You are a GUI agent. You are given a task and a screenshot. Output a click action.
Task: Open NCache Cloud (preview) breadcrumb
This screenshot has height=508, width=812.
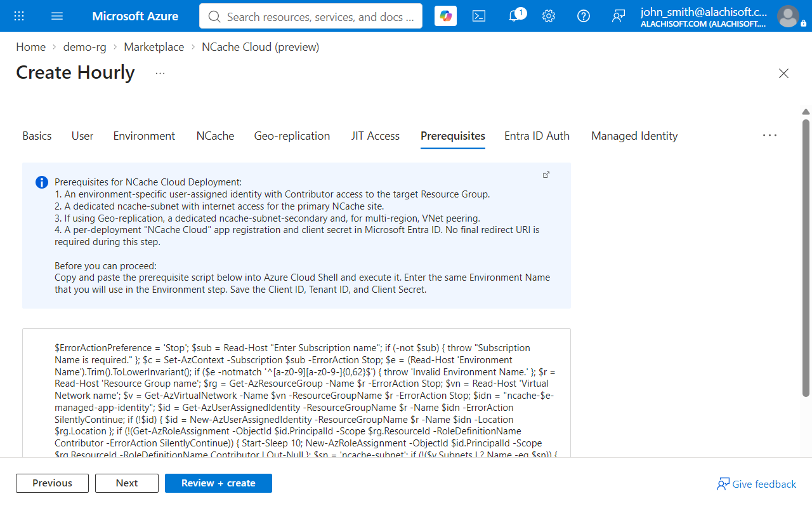261,47
